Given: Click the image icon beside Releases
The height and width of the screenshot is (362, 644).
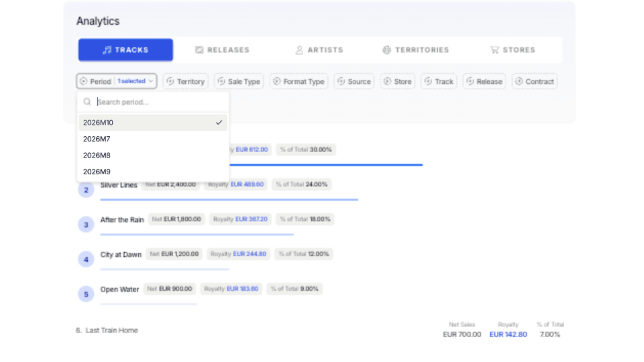Looking at the screenshot, I should [x=199, y=50].
